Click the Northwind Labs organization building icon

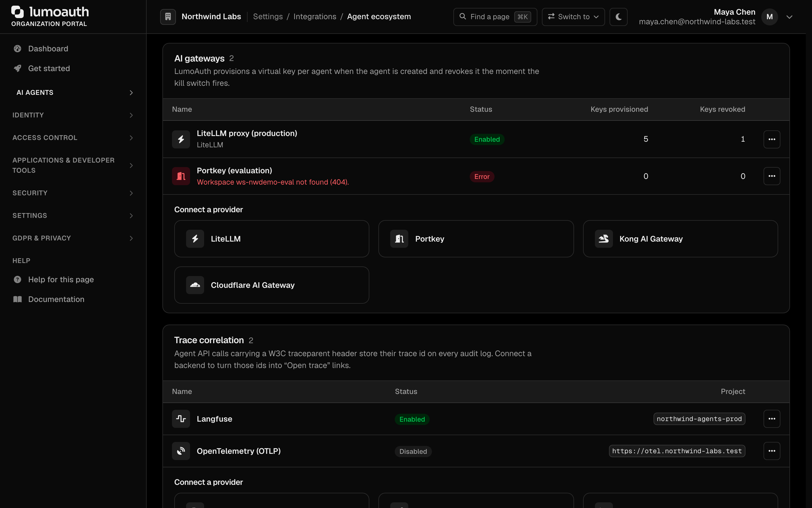(168, 16)
